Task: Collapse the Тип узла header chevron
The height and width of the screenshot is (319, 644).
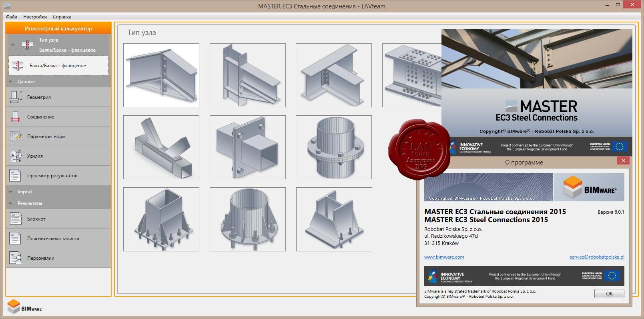Action: [12, 44]
